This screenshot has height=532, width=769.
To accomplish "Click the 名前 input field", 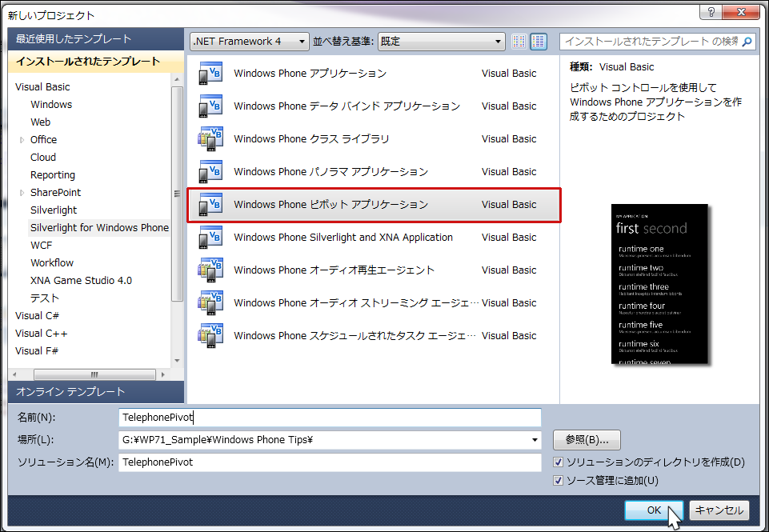I will pos(330,418).
